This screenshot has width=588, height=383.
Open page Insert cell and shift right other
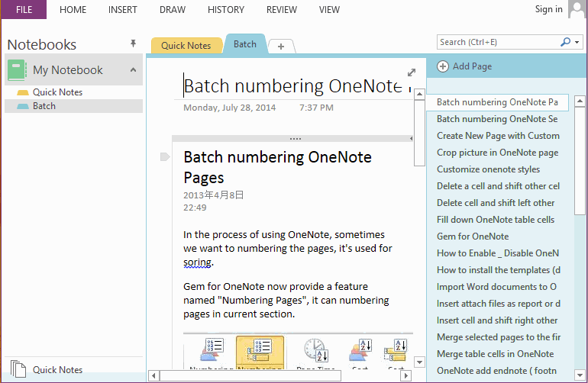click(497, 320)
